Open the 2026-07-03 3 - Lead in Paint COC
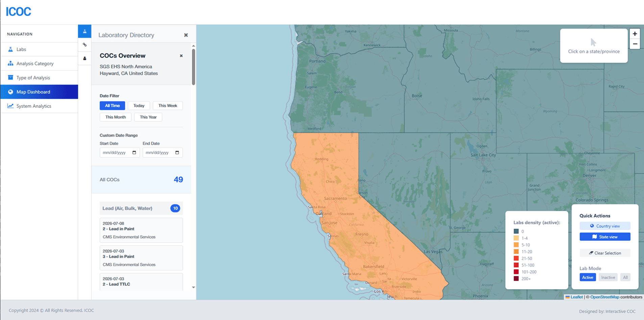 tap(141, 258)
